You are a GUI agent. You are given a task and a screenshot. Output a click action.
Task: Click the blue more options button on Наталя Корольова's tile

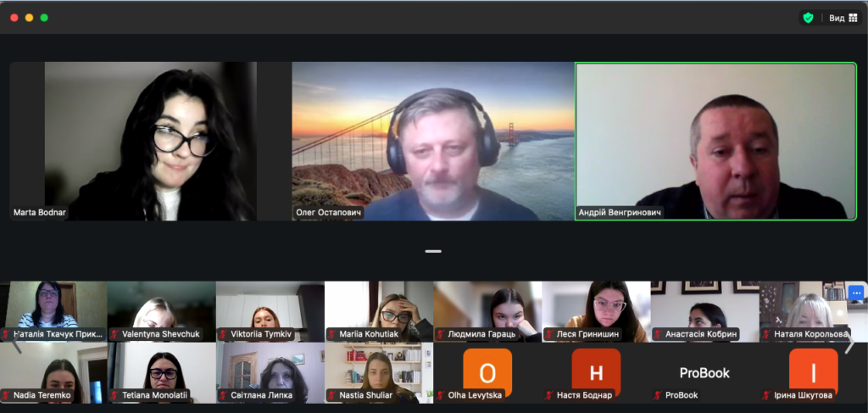(x=855, y=293)
